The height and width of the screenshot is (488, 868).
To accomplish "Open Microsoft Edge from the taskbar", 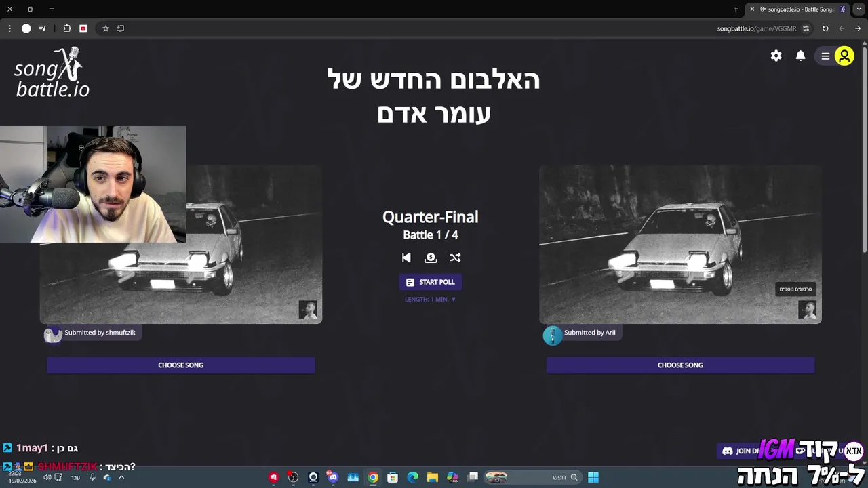I will pos(413,477).
